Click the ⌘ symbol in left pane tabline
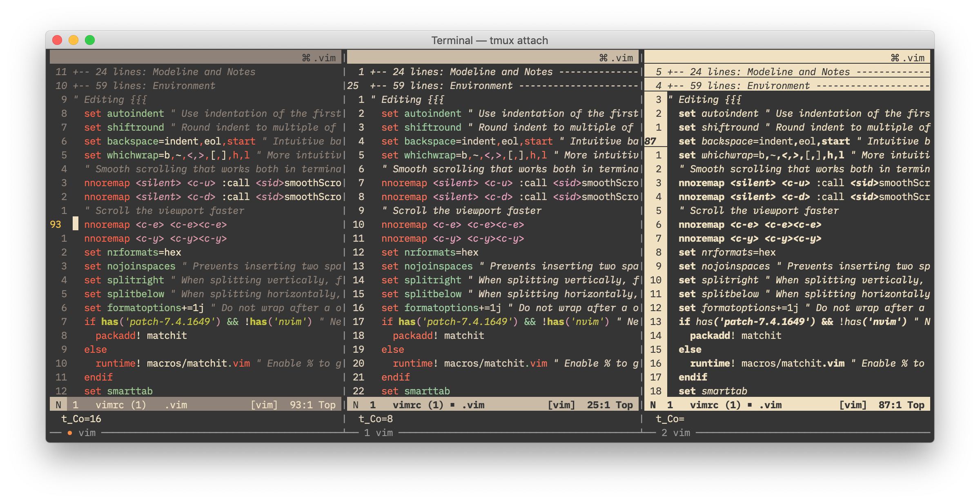This screenshot has height=503, width=980. pyautogui.click(x=306, y=58)
